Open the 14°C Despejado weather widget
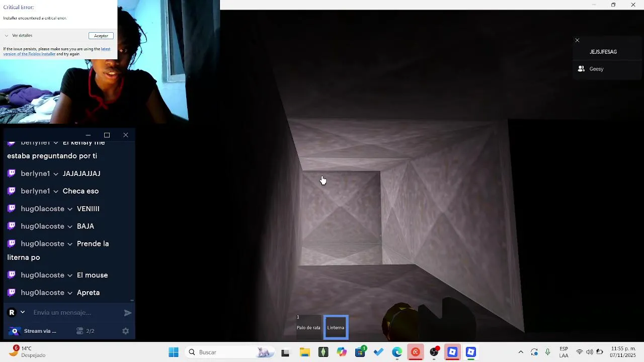This screenshot has height=362, width=644. click(29, 352)
